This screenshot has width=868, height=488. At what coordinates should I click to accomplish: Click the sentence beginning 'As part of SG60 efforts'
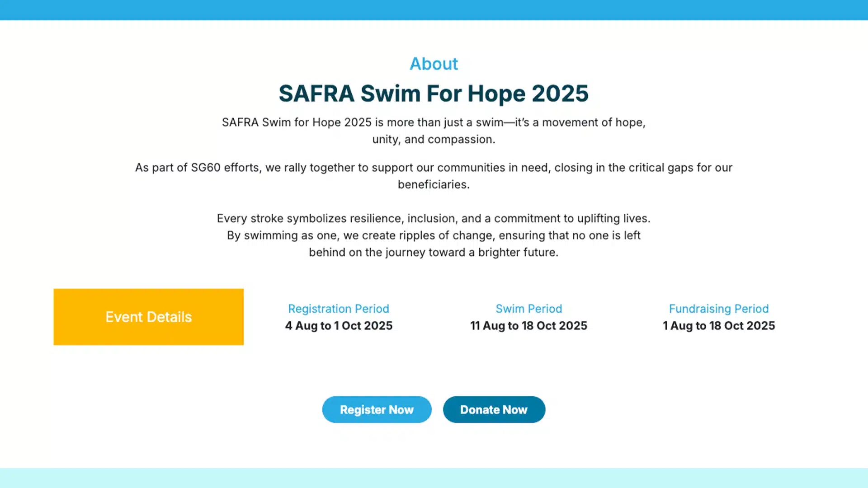point(434,168)
